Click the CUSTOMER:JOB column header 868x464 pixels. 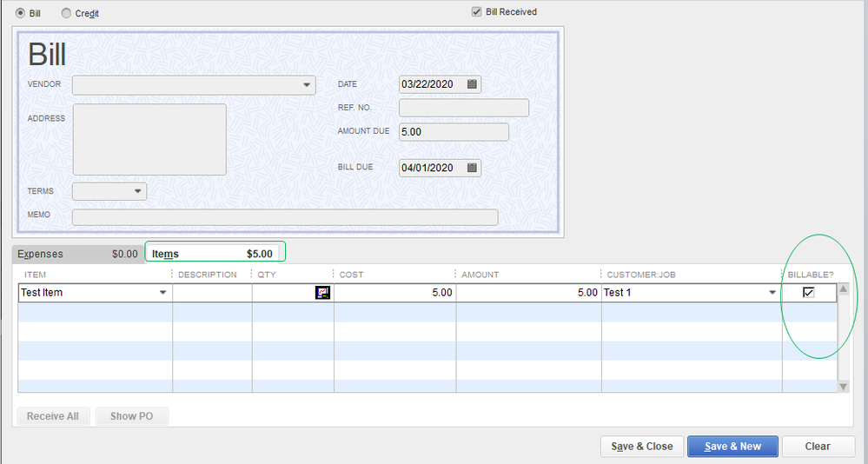(641, 275)
